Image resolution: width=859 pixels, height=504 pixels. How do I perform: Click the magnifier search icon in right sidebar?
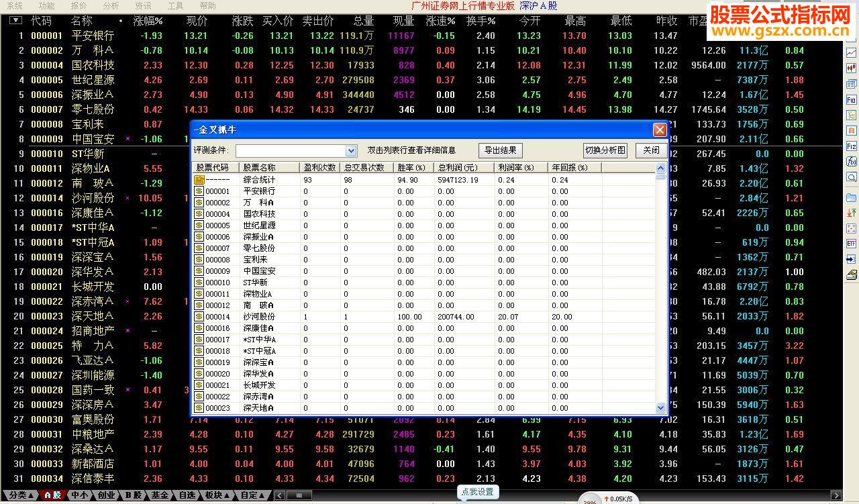pyautogui.click(x=851, y=177)
